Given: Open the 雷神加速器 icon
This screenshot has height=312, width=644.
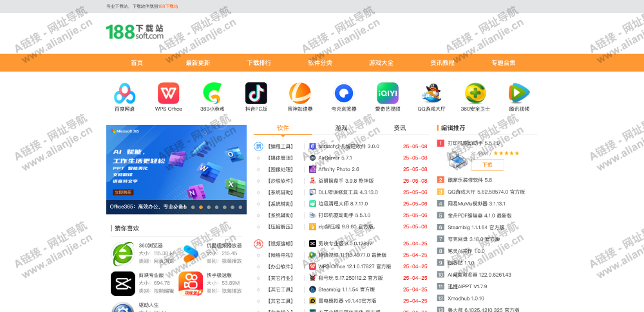Looking at the screenshot, I should (x=300, y=93).
